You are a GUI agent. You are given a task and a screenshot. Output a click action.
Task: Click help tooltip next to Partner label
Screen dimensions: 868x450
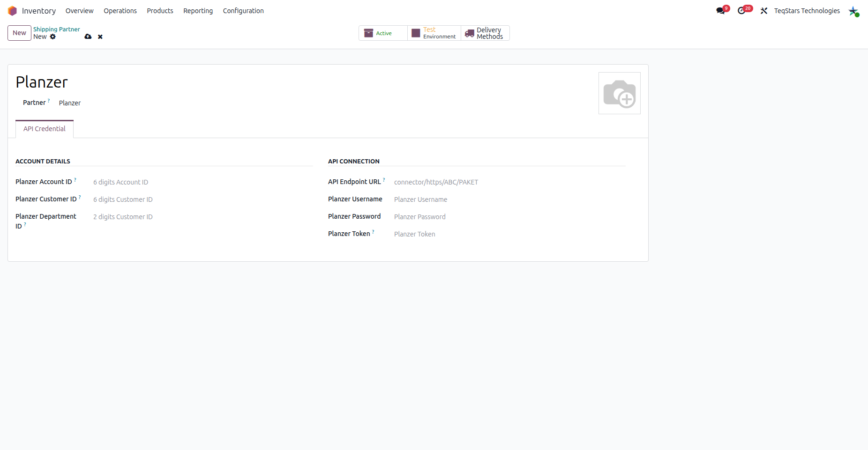pos(49,100)
